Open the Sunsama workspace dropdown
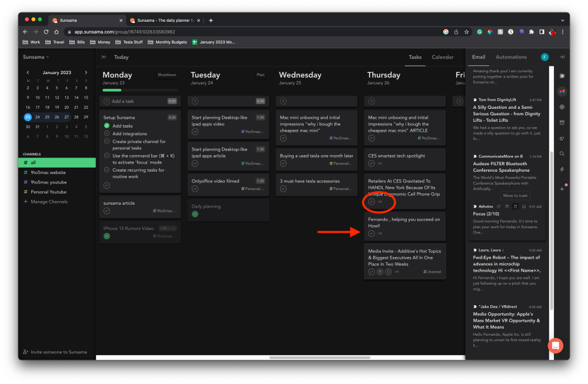Screen dimensions: 588x384 click(36, 57)
